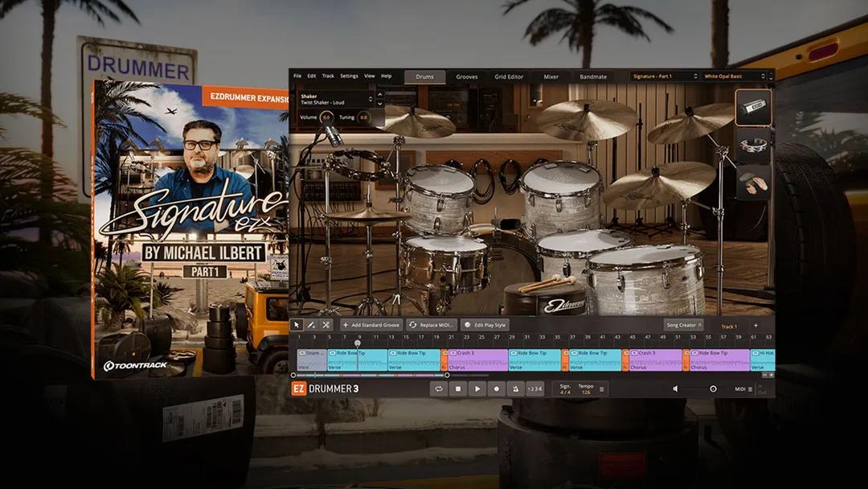Toggle loop playback on

439,388
